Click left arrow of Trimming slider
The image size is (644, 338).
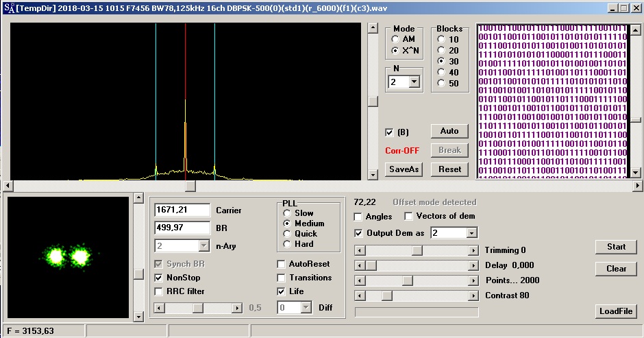[360, 250]
